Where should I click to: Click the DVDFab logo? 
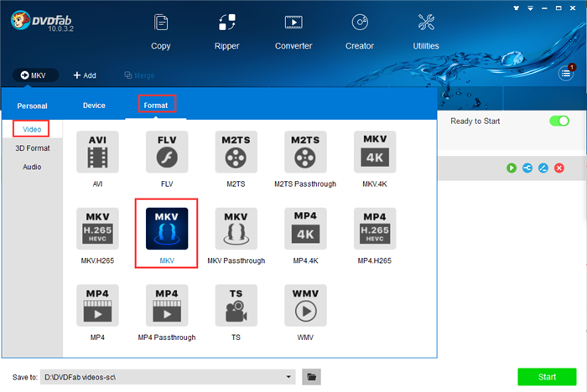pyautogui.click(x=42, y=21)
